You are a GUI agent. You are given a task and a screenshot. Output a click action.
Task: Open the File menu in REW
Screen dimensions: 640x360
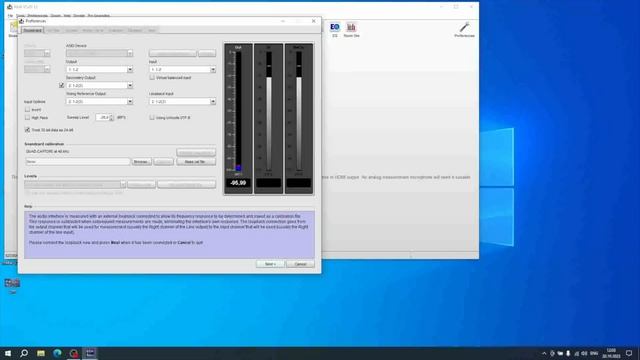[x=10, y=16]
